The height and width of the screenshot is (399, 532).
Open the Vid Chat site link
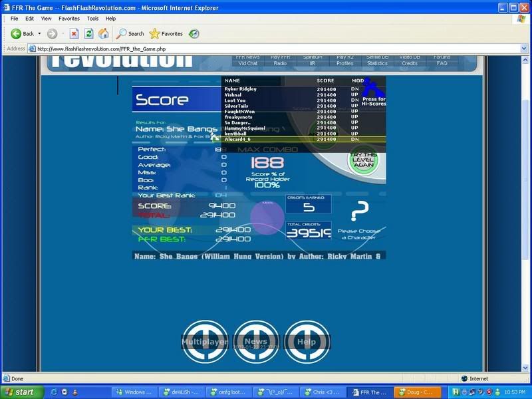point(248,64)
